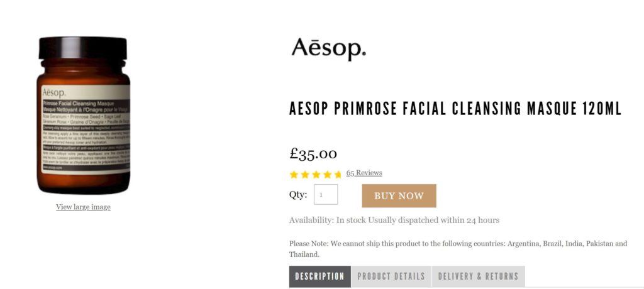Viewport: 644px width, 289px height.
Task: Switch to the Description tab
Action: pyautogui.click(x=319, y=276)
